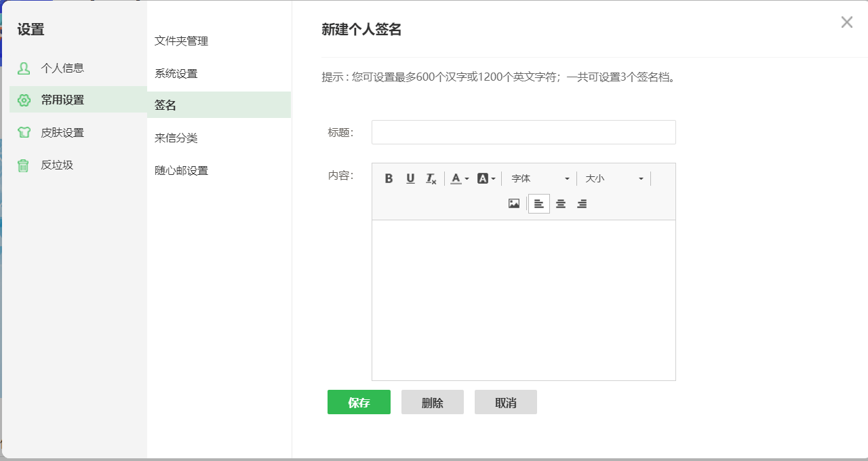Toggle underline formatting in the editor toolbar

coord(410,178)
